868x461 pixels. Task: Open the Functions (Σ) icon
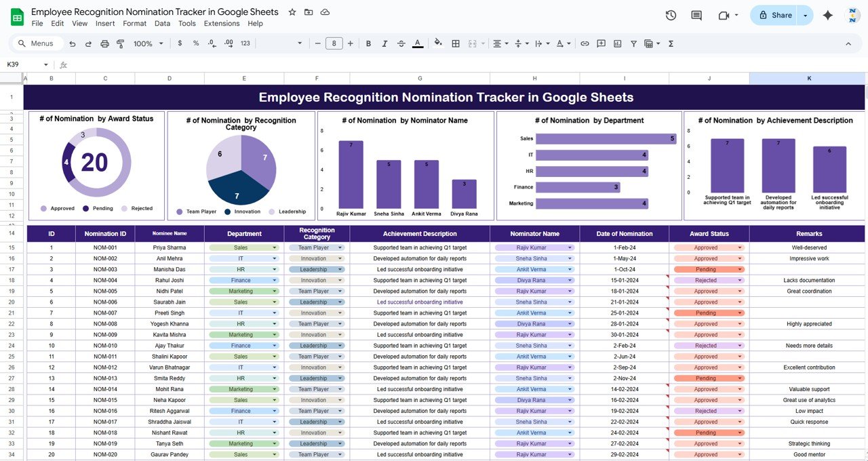tap(669, 43)
